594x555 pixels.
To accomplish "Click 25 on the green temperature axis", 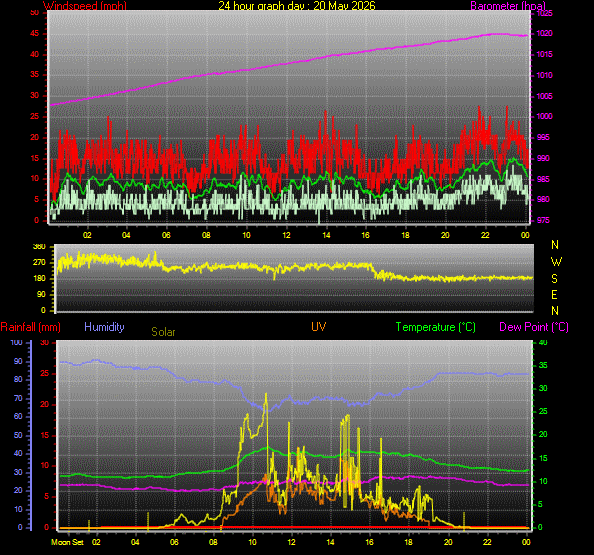I will tap(543, 411).
